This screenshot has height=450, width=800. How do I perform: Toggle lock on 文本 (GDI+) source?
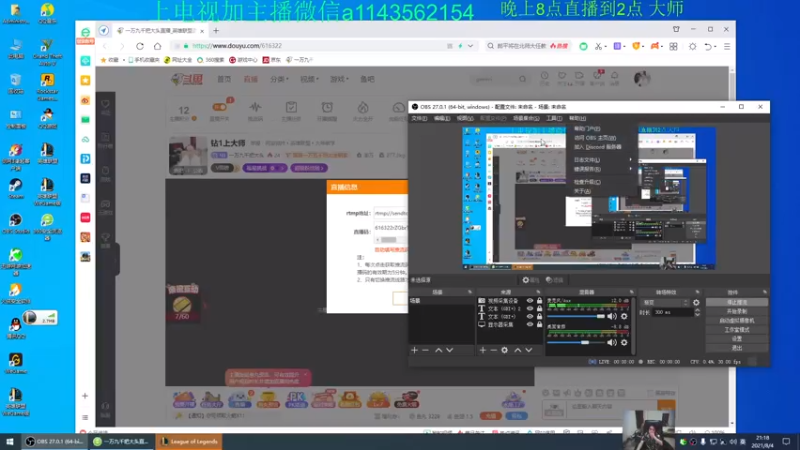coord(539,316)
